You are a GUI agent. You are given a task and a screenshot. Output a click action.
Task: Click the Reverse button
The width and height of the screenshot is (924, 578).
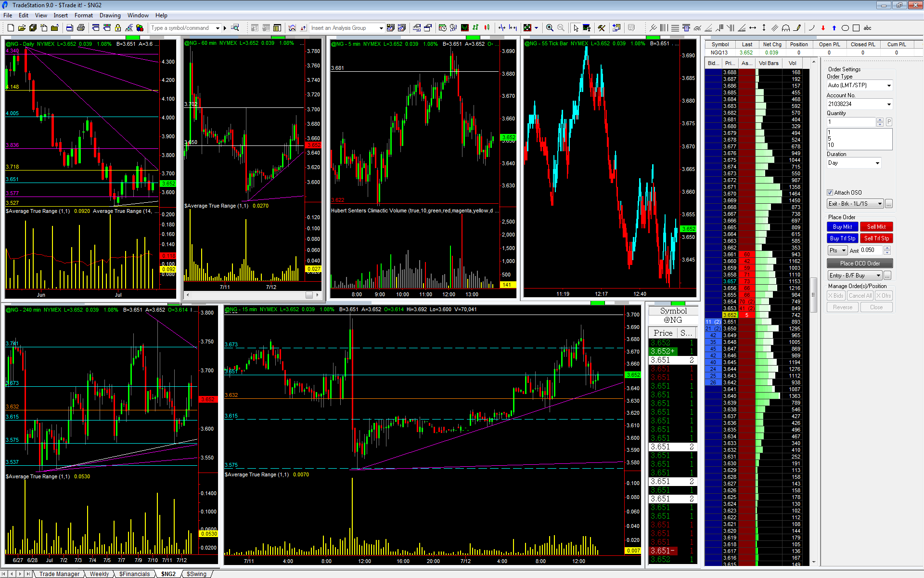843,307
